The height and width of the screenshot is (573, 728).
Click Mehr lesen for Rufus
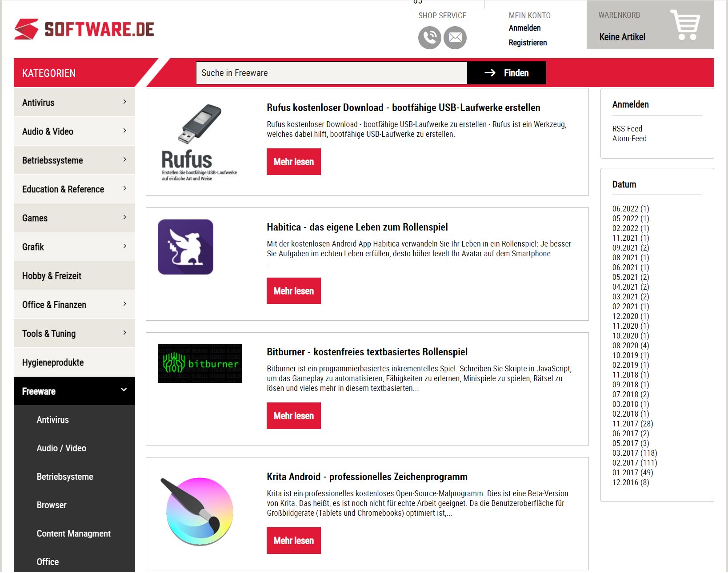(294, 162)
